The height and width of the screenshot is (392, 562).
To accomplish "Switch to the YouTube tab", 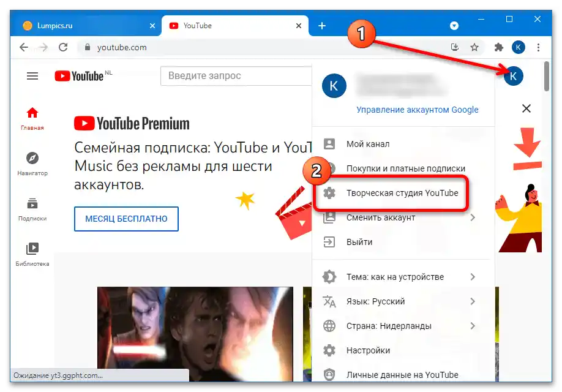I will coord(234,26).
